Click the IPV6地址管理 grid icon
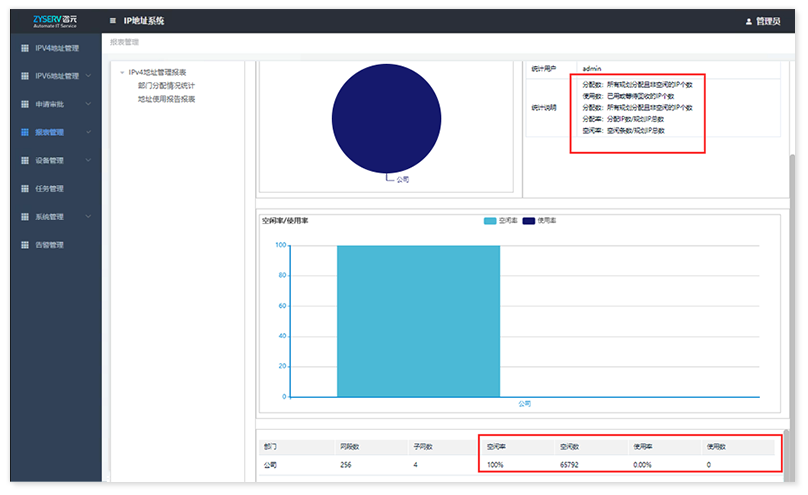This screenshot has width=808, height=495. (24, 75)
